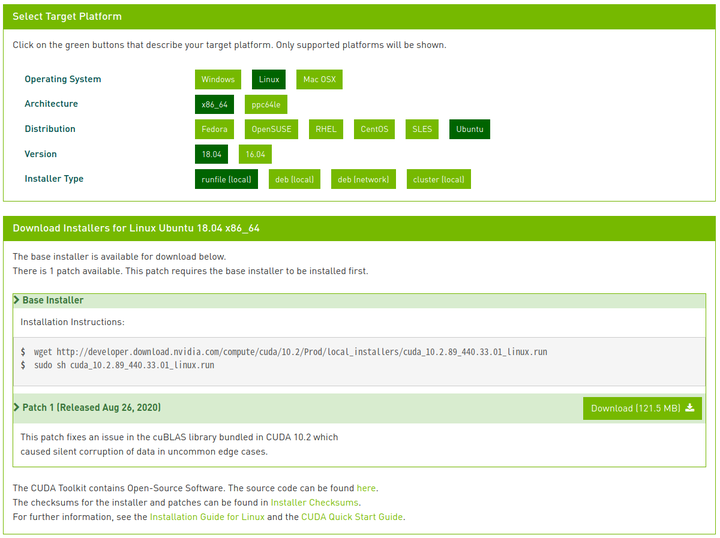Collapse the Base Installer section chevron
720x538 pixels.
click(17, 300)
